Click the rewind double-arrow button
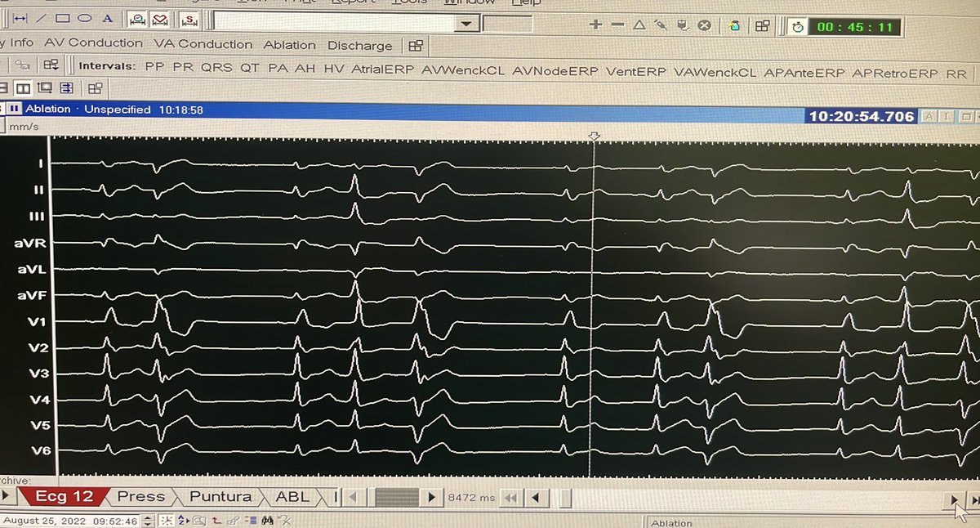Viewport: 980px width, 528px height. tap(511, 497)
